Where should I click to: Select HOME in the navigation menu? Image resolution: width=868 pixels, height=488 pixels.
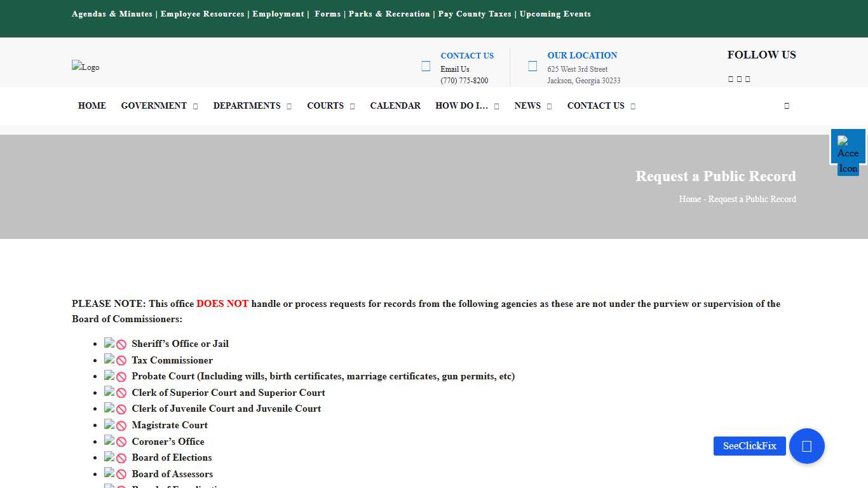(92, 105)
